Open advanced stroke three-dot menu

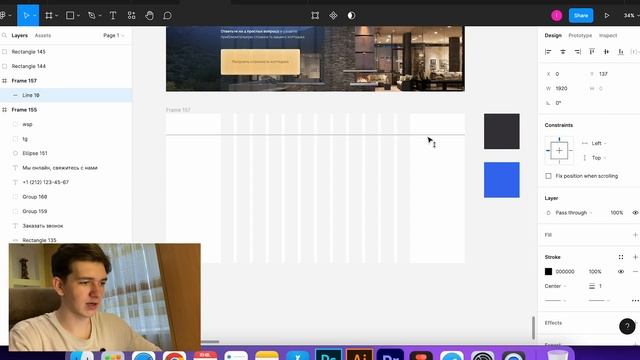click(x=635, y=300)
